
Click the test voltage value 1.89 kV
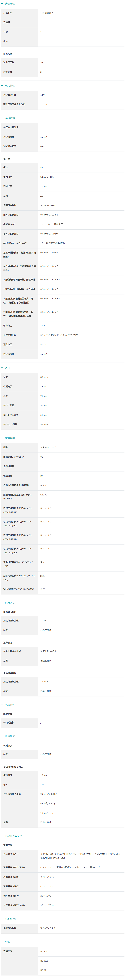pos(44,682)
